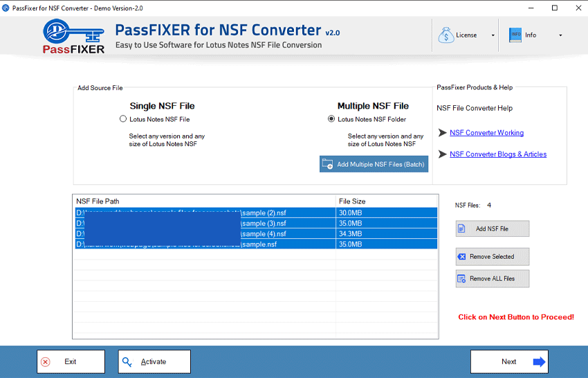Click the Activate button
Viewport: 588px width, 378px height.
coord(154,361)
